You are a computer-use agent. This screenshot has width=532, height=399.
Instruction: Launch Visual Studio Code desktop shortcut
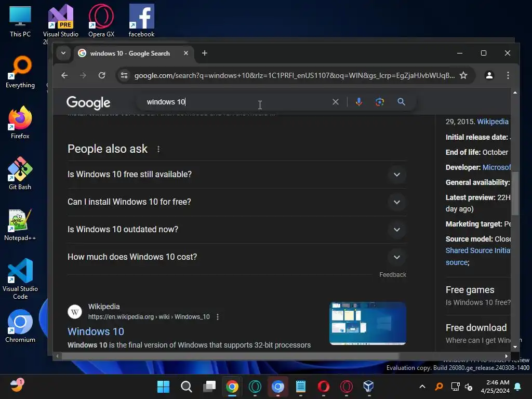coord(20,279)
